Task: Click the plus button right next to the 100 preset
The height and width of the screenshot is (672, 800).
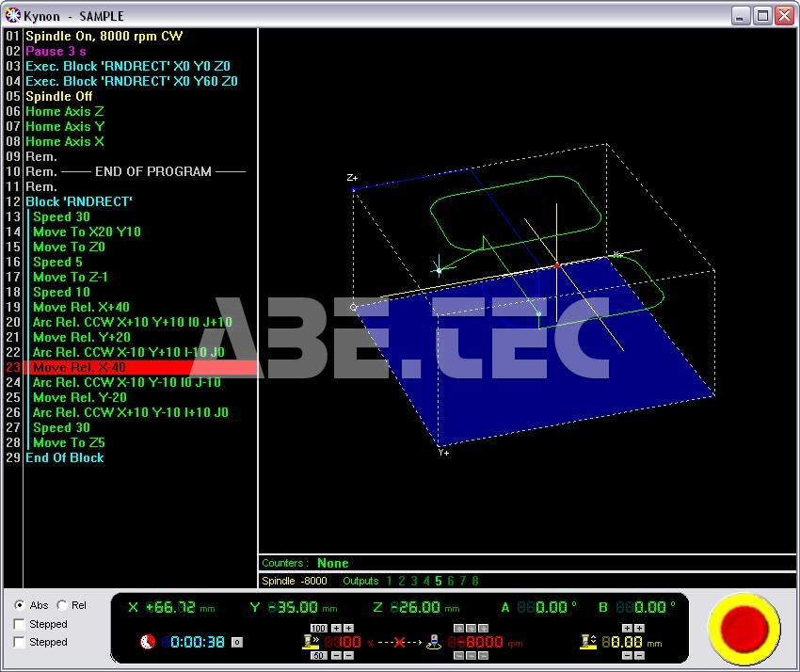Action: coord(336,628)
